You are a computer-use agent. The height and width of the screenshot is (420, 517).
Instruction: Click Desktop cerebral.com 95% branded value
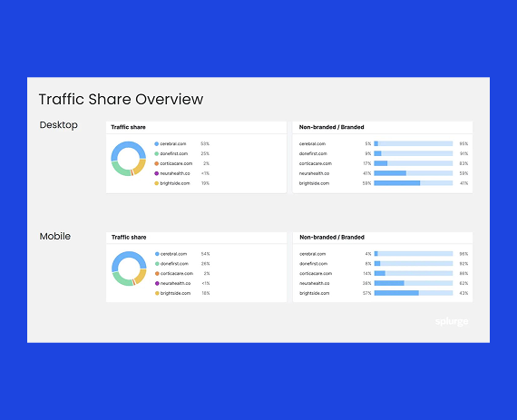[x=463, y=143]
